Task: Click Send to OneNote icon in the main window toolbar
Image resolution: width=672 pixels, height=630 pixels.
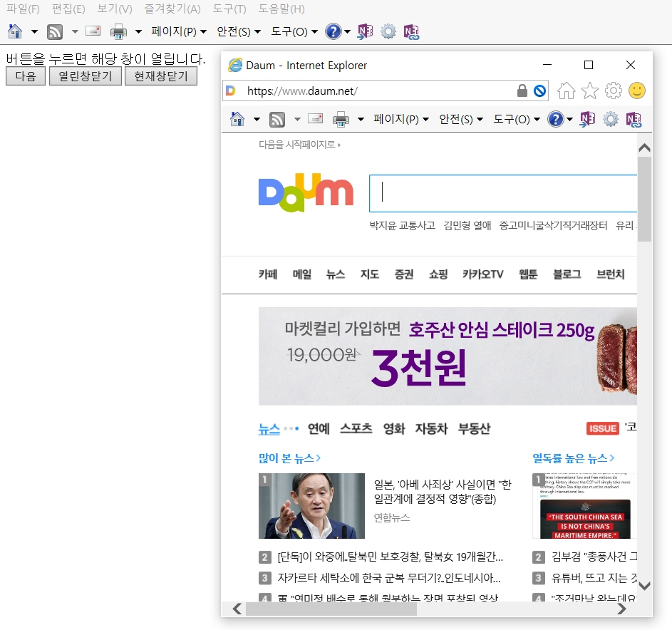Action: coord(365,32)
